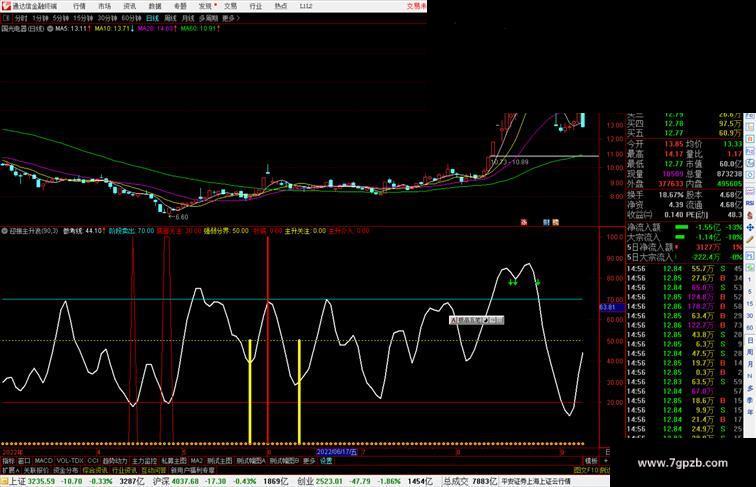Image resolution: width=756 pixels, height=487 pixels.
Task: Switch to 30分钟 period
Action: (107, 18)
